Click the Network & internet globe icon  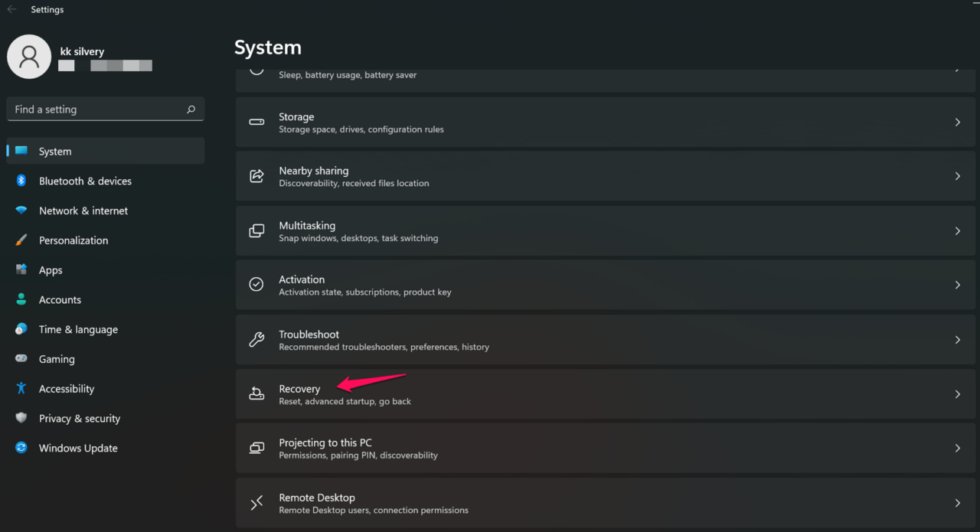tap(21, 211)
